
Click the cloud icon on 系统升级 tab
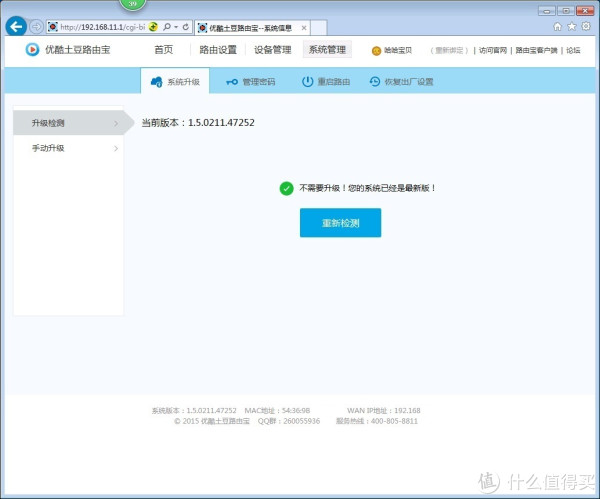coord(157,82)
